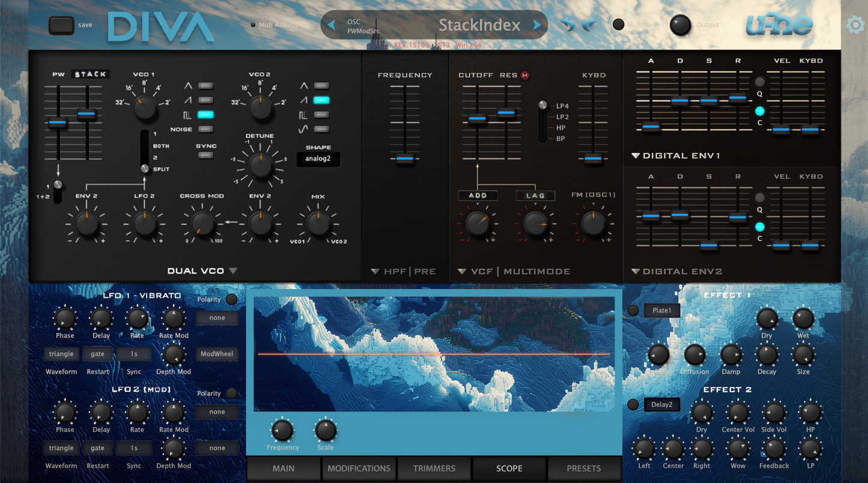The image size is (868, 483).
Task: Click the filter ADD modulation button
Action: tap(478, 195)
